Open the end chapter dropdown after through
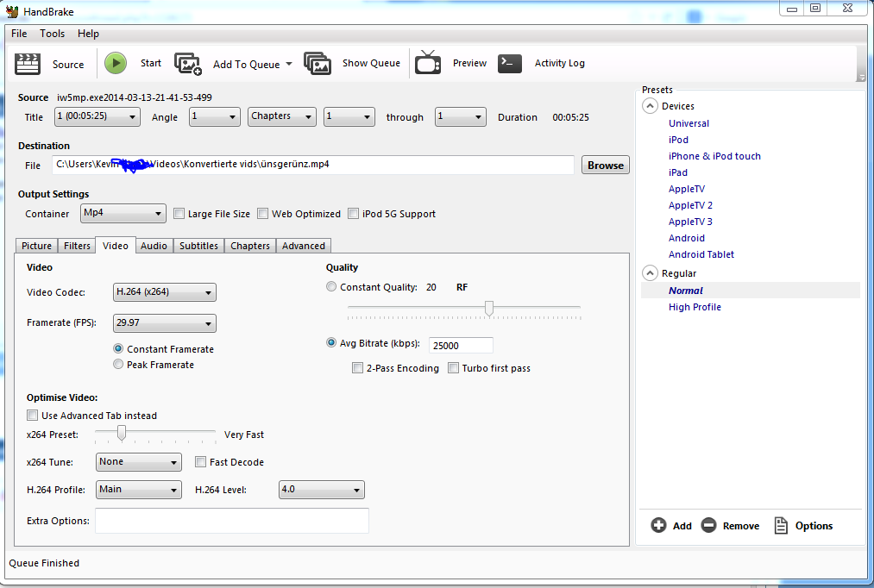 [x=461, y=116]
